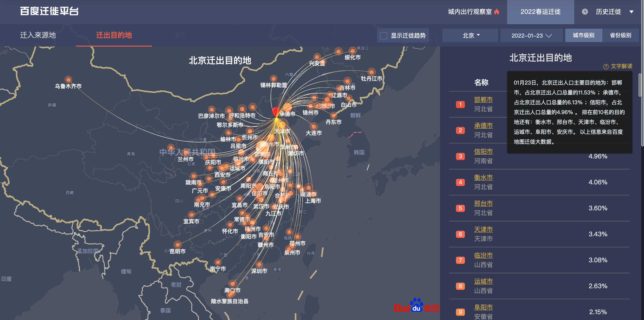Open the 历史迁徙 menu
Viewport: 644px width, 320px height.
pos(608,12)
